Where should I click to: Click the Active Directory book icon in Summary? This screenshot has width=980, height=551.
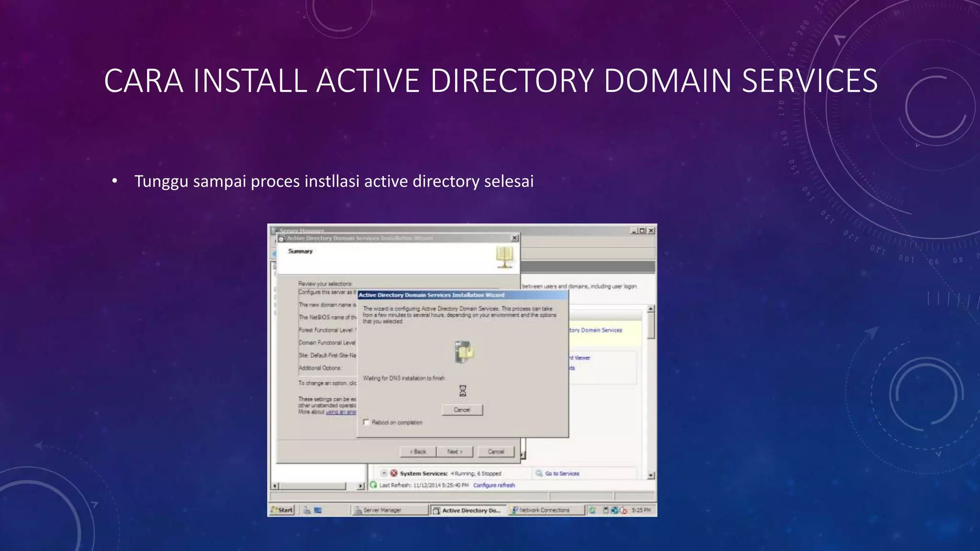click(504, 257)
